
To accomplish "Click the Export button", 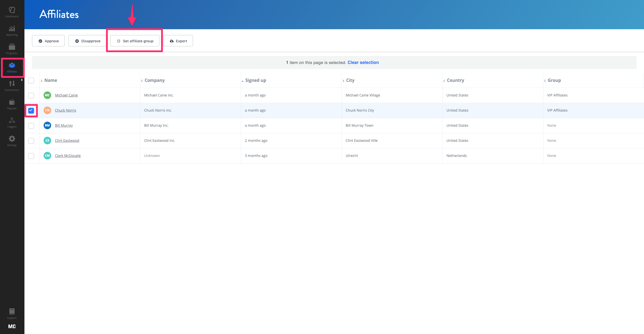I will [x=178, y=41].
